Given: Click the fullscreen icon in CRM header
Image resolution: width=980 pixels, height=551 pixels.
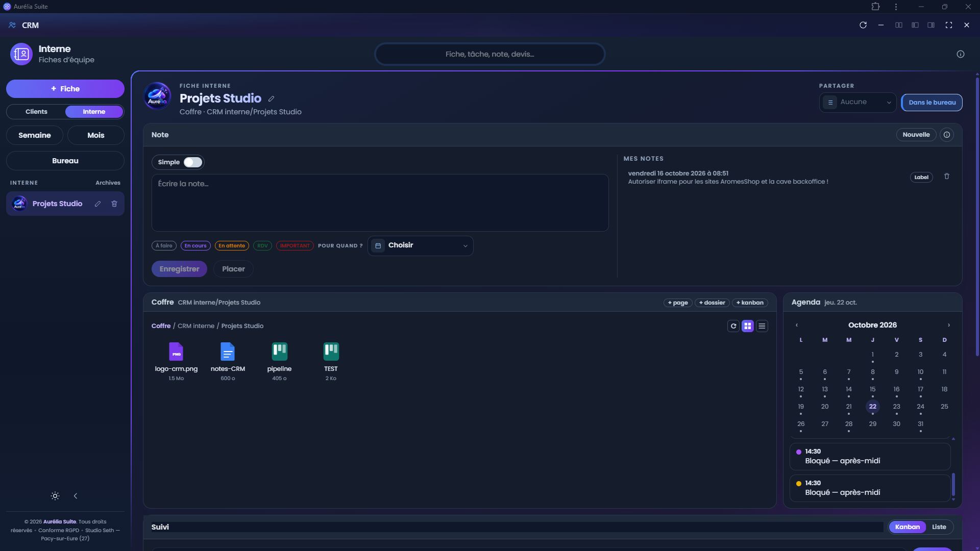Looking at the screenshot, I should 949,25.
